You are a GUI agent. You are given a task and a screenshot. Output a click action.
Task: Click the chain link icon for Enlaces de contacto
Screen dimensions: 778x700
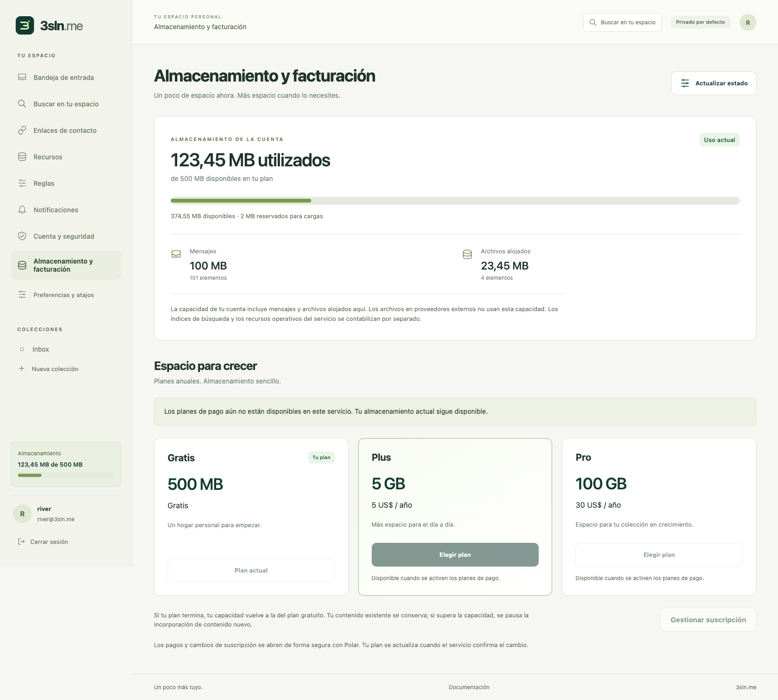coord(22,130)
